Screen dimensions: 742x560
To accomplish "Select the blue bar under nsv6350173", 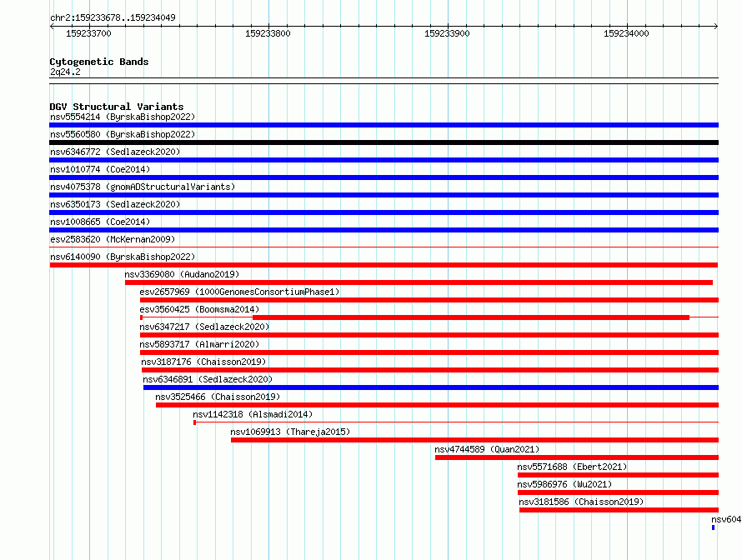I will click(x=384, y=212).
